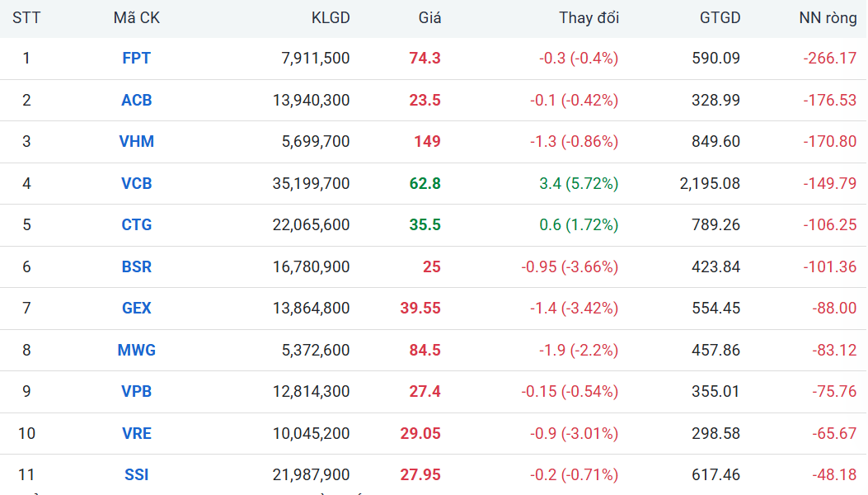868x495 pixels.
Task: Select BSR volume 16,780,900
Action: coord(311,267)
